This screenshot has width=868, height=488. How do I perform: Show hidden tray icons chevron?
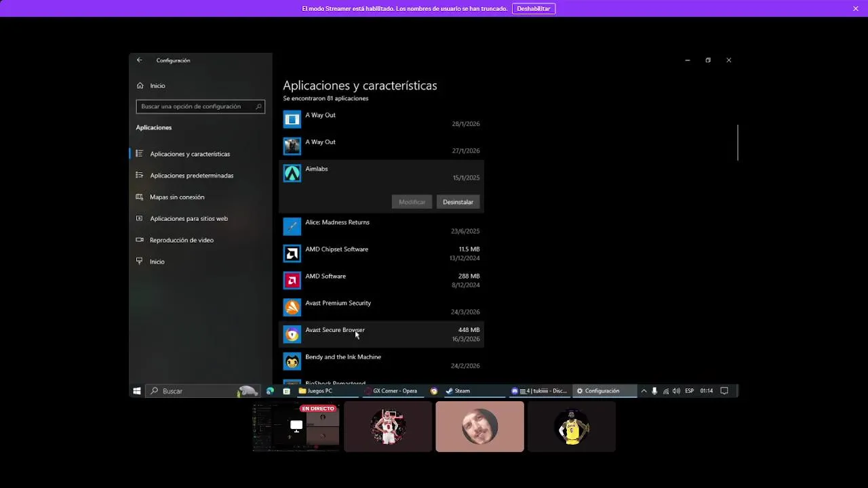pyautogui.click(x=644, y=391)
